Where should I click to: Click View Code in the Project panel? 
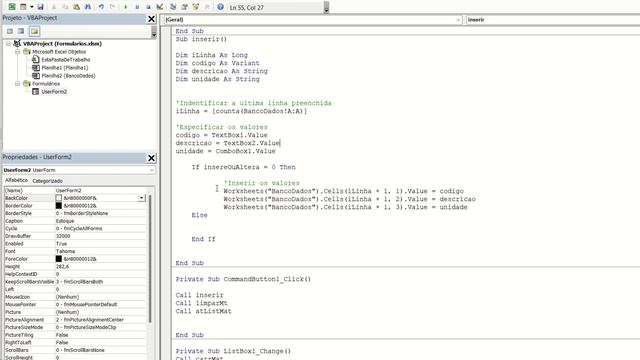pyautogui.click(x=10, y=31)
